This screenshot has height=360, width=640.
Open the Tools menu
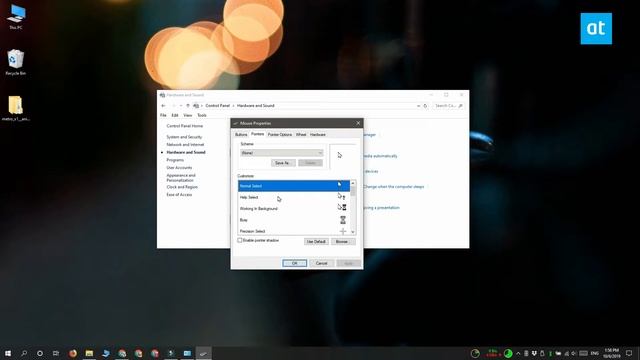click(202, 116)
